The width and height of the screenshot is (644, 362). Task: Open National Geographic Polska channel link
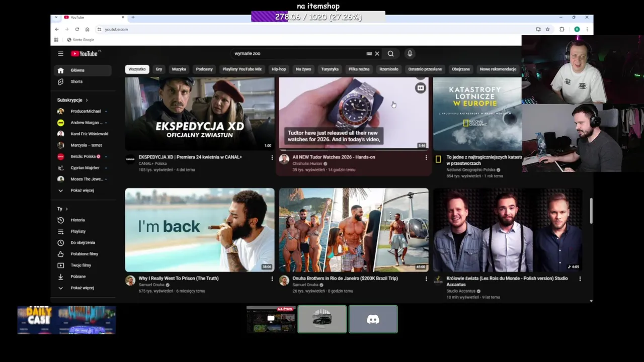pos(471,170)
